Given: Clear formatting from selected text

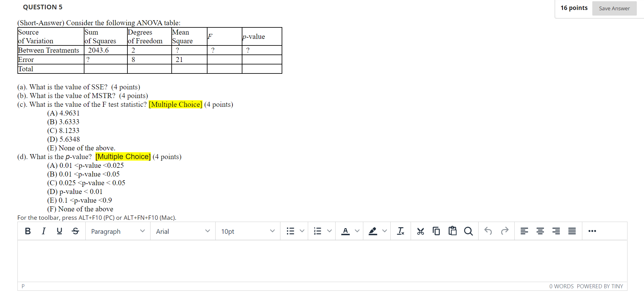Looking at the screenshot, I should (401, 231).
